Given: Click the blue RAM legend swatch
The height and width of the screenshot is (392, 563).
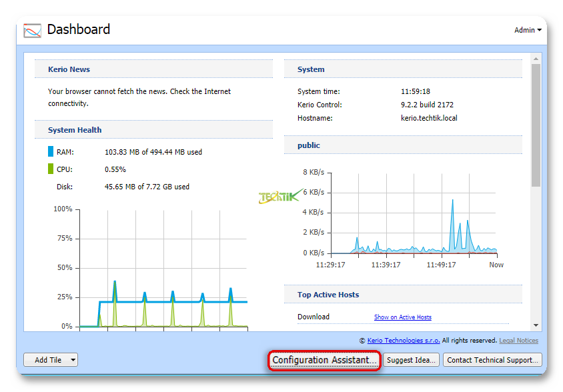Looking at the screenshot, I should click(51, 152).
